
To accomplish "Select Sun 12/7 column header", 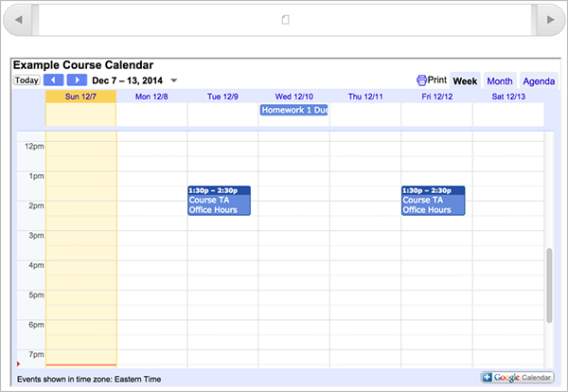I will coord(80,96).
